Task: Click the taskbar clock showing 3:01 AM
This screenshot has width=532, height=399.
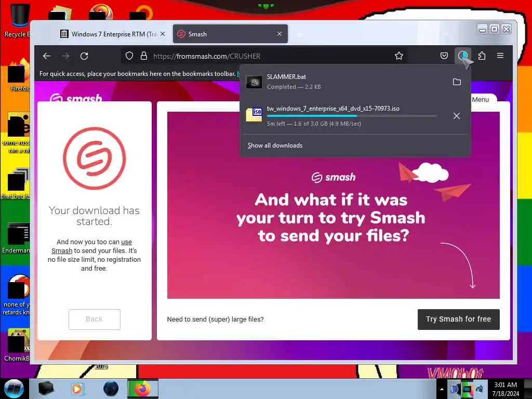Action: tap(506, 389)
